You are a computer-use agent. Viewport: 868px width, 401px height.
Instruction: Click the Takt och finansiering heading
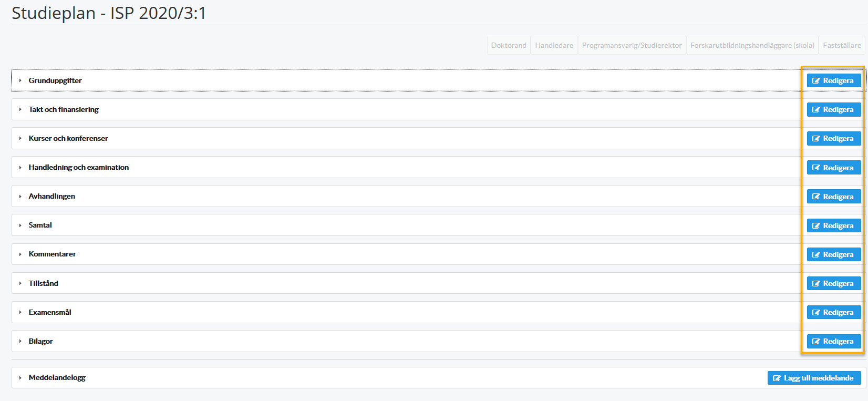64,109
